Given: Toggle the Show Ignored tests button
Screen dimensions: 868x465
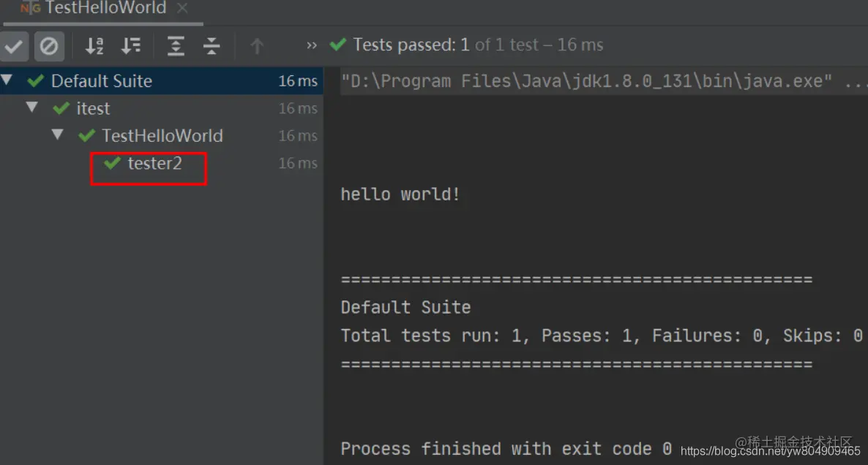Looking at the screenshot, I should tap(49, 46).
